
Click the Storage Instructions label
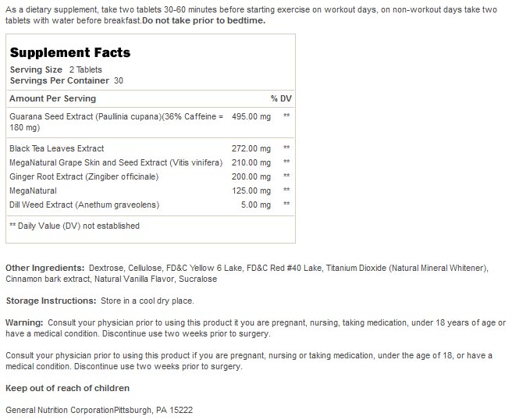[x=50, y=301]
